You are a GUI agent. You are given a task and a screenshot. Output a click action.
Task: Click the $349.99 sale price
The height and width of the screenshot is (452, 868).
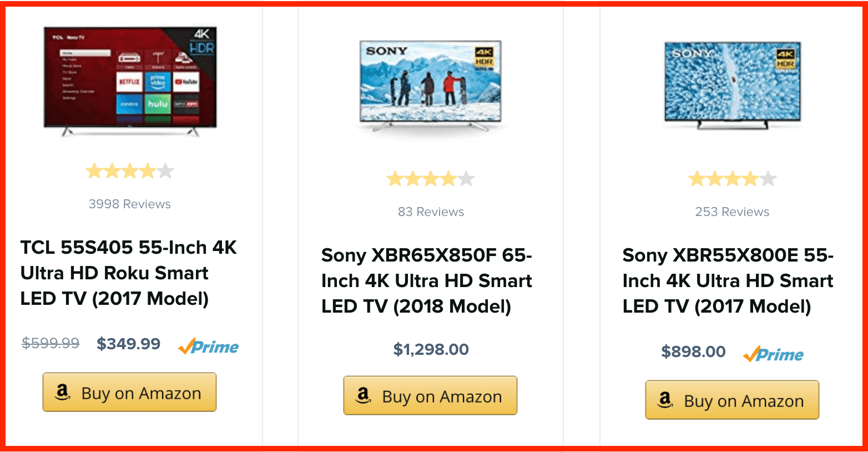pos(128,344)
